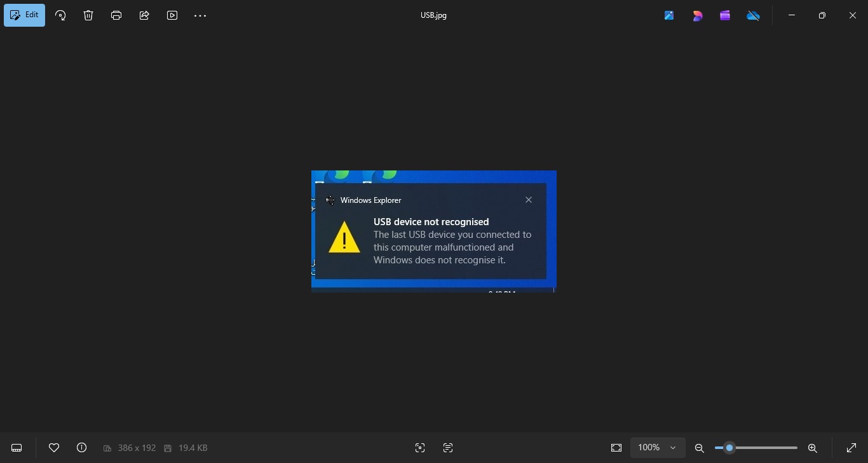The width and height of the screenshot is (868, 463).
Task: Launch Microsoft Designer from the title bar
Action: 697,15
